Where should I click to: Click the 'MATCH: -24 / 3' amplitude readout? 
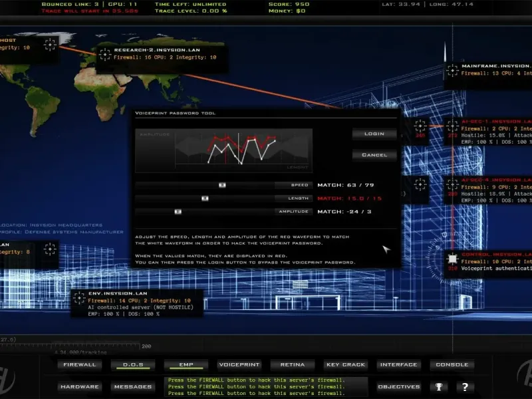coord(344,211)
